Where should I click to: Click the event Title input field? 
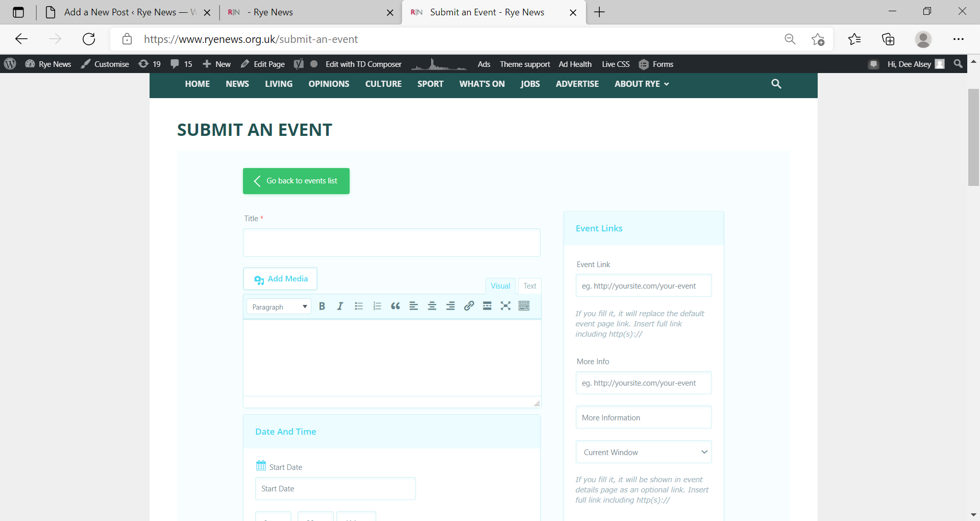tap(391, 243)
